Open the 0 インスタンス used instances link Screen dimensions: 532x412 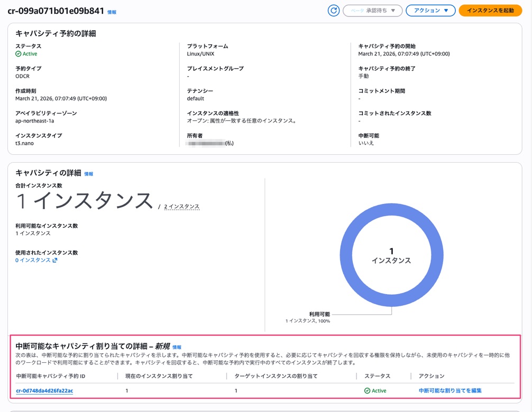tap(33, 260)
